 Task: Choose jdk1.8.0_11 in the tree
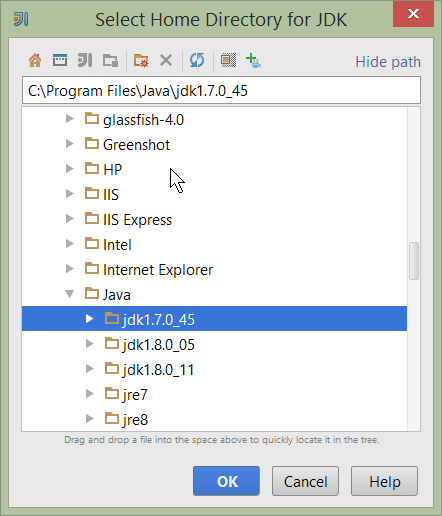point(158,370)
